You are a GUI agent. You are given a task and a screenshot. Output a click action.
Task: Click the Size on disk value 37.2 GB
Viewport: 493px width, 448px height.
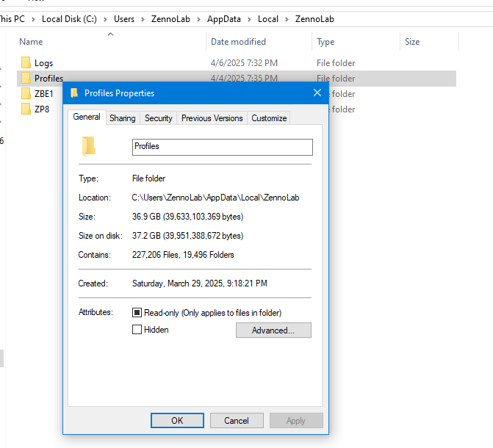tap(187, 236)
